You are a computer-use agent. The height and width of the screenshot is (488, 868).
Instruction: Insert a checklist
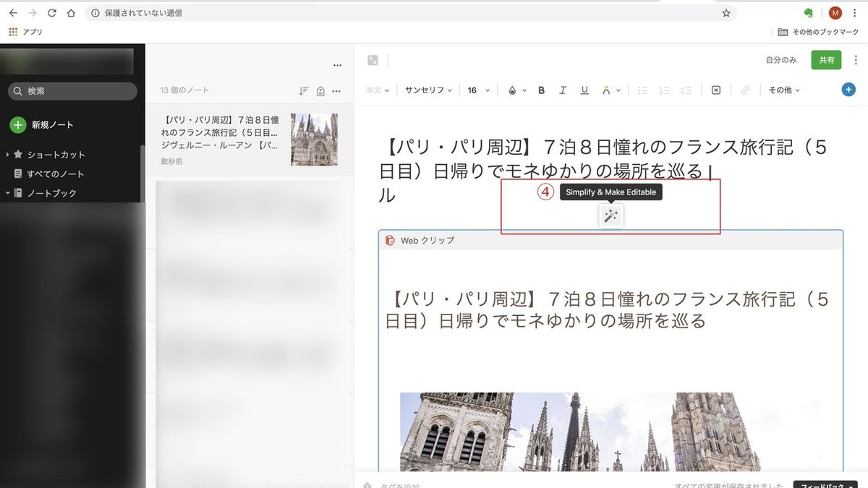pos(686,90)
